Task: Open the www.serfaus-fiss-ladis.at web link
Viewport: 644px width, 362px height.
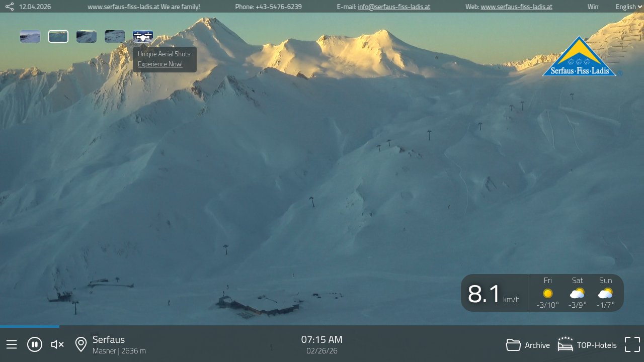Action: [x=516, y=7]
